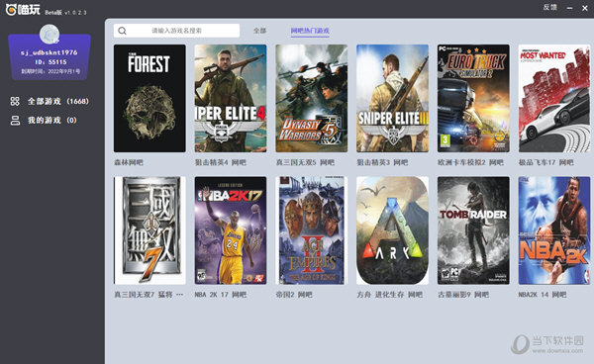594x364 pixels.
Task: Open The Forest game cover
Action: pos(149,98)
